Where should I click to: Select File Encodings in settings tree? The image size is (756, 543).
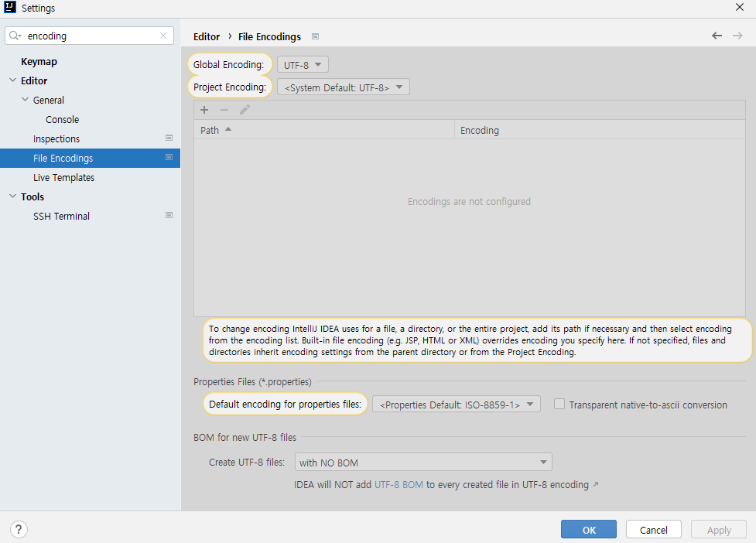(91, 158)
